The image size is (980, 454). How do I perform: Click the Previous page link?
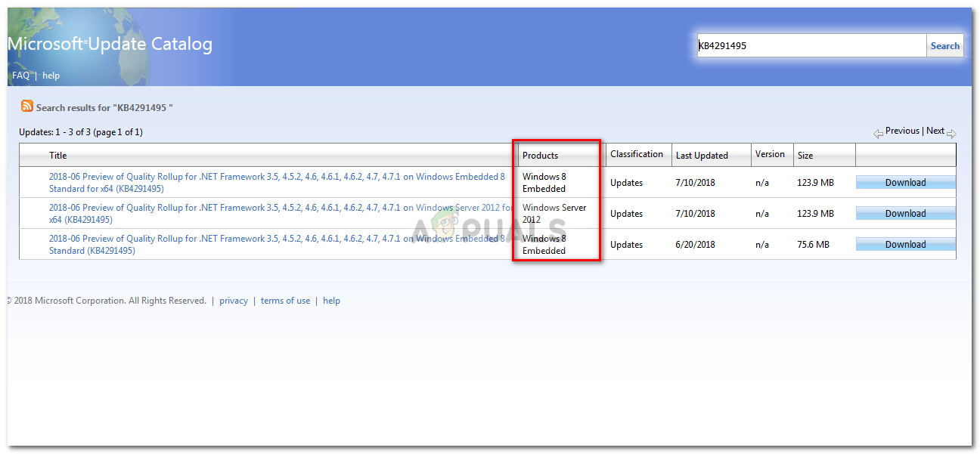(902, 131)
